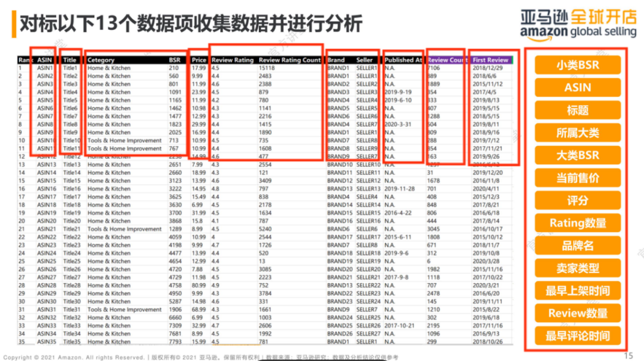Click the ASIN1 table cell

coord(45,68)
